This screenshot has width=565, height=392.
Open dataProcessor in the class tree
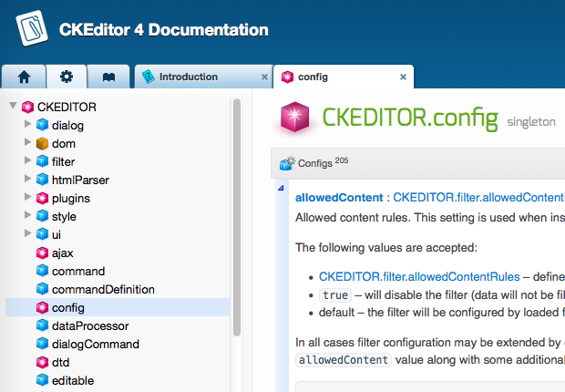90,326
